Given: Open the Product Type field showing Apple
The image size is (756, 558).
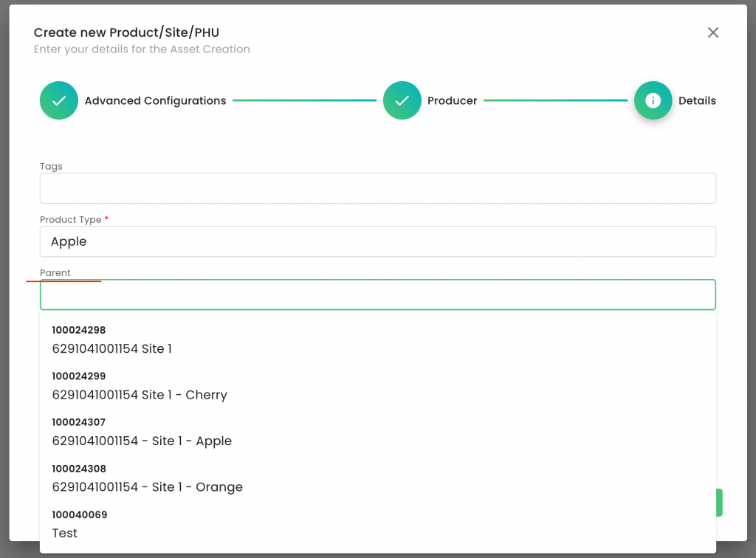Looking at the screenshot, I should 377,241.
